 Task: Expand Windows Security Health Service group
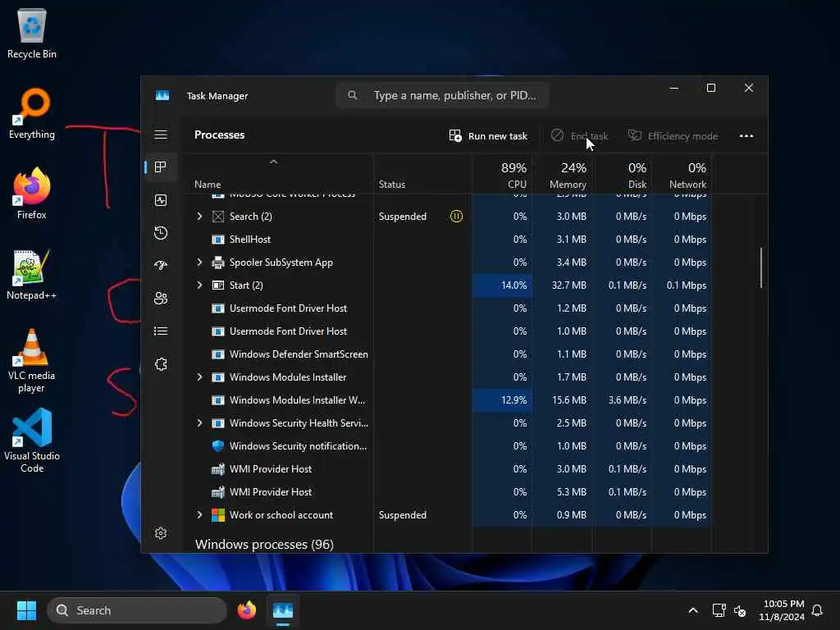coord(200,423)
